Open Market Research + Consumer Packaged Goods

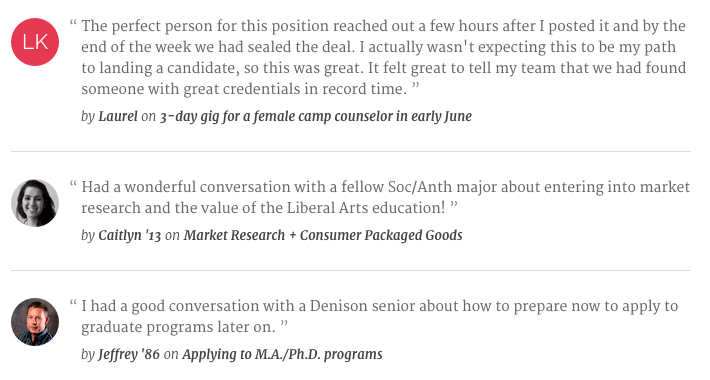click(323, 236)
